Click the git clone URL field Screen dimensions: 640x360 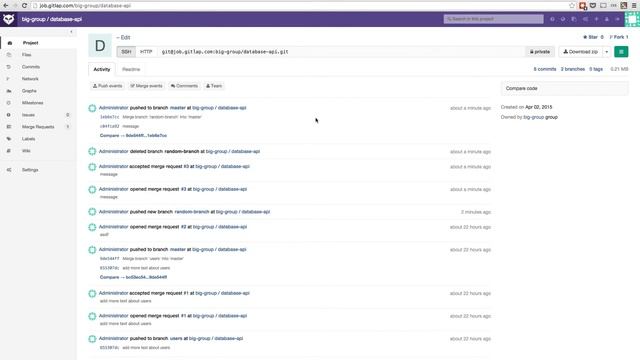341,52
